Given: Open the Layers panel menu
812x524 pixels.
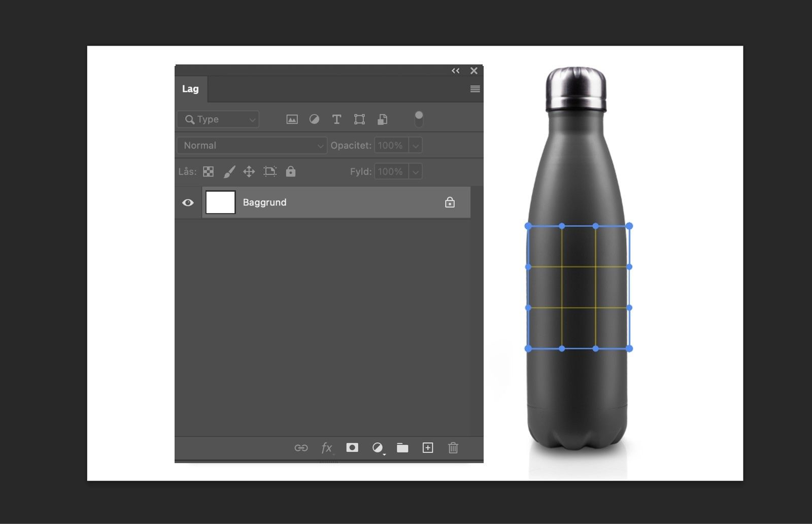Looking at the screenshot, I should tap(475, 89).
